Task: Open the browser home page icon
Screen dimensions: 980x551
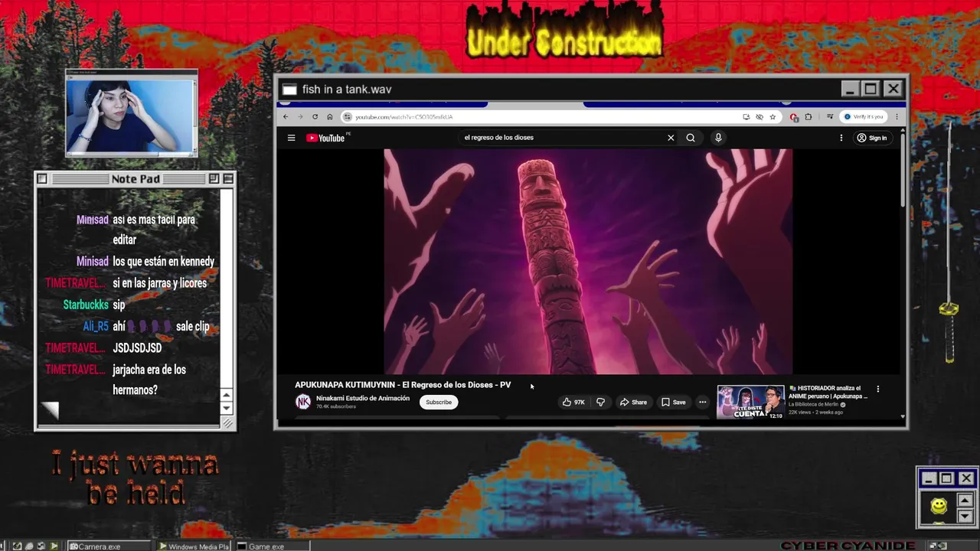Action: [330, 117]
